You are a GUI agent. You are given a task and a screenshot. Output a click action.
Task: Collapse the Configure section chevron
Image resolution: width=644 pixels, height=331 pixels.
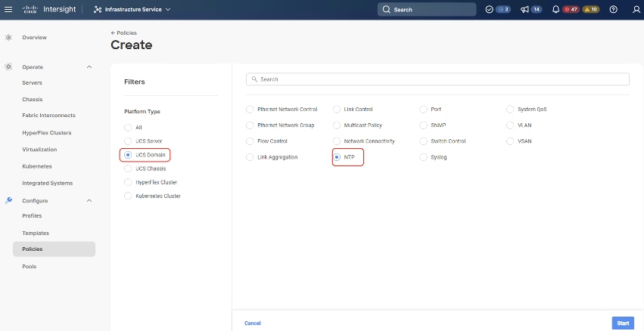click(89, 200)
